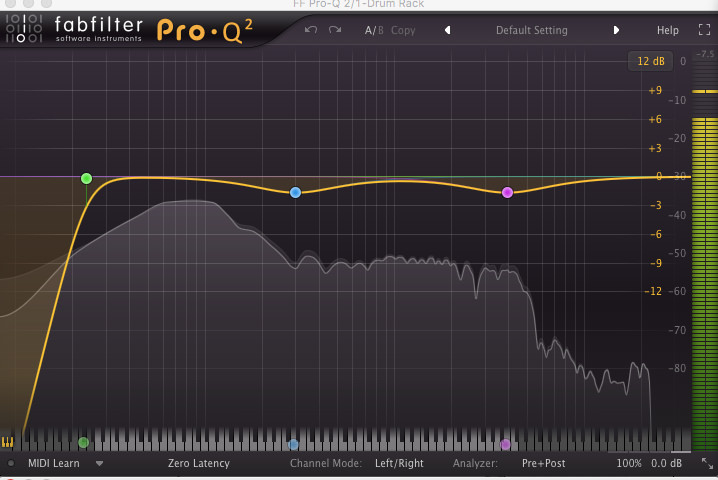Click the +9 gain scale label
Image resolution: width=718 pixels, height=480 pixels.
(655, 90)
